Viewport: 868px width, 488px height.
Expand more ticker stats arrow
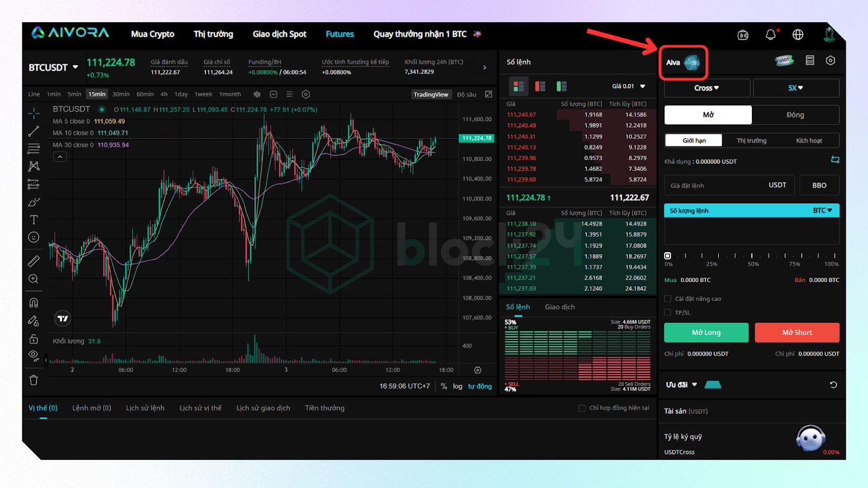point(484,68)
